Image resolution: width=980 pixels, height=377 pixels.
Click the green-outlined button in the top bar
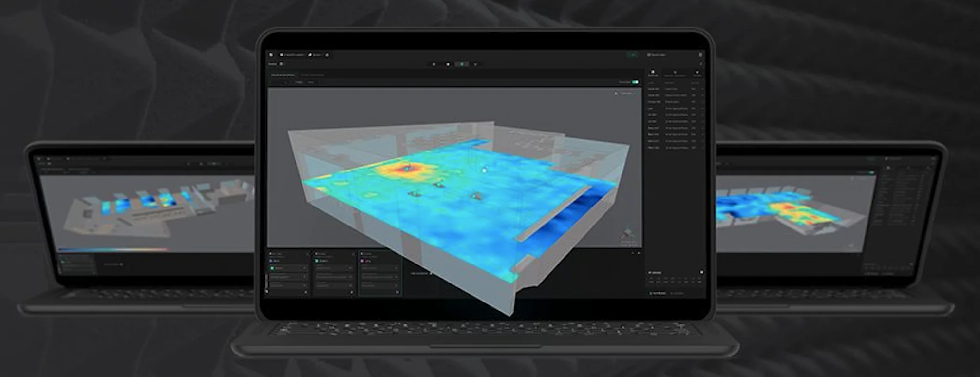pyautogui.click(x=633, y=55)
